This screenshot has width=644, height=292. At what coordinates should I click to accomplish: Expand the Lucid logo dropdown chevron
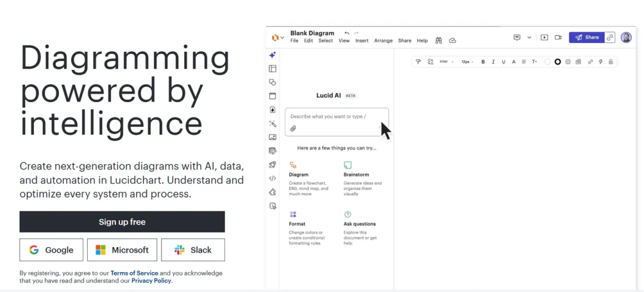click(x=282, y=38)
